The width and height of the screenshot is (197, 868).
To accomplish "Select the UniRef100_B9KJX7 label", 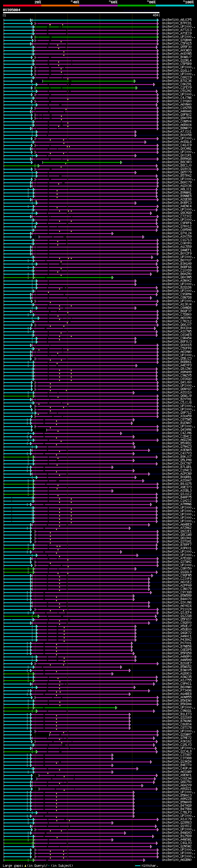I will click(x=177, y=457).
